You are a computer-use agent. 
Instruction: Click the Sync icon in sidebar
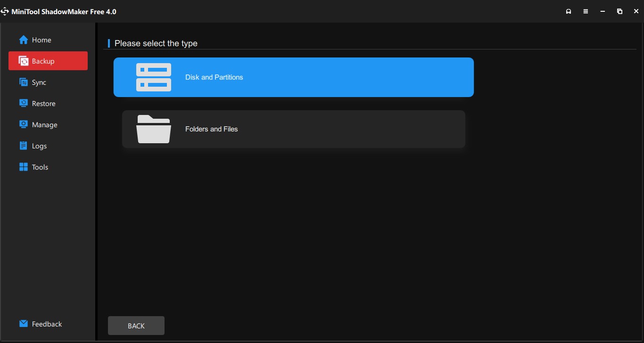23,82
